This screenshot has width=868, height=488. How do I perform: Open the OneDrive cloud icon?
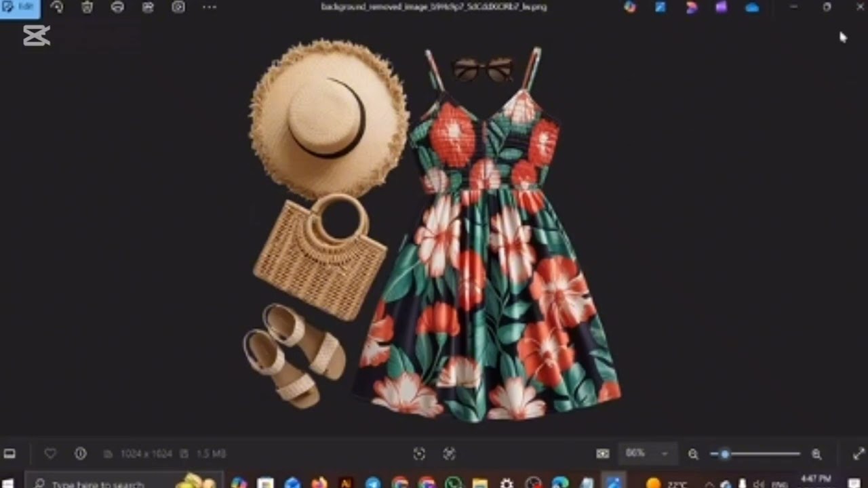(x=752, y=7)
